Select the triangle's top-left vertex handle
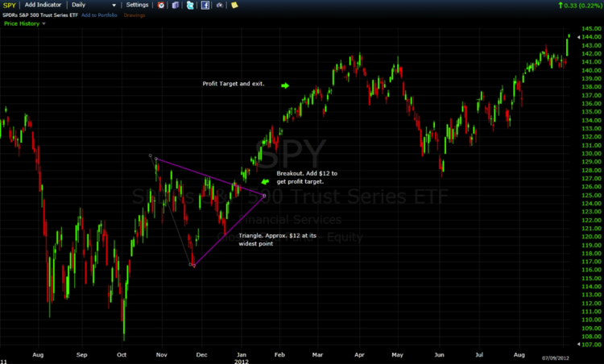Image resolution: width=604 pixels, height=364 pixels. click(x=156, y=159)
